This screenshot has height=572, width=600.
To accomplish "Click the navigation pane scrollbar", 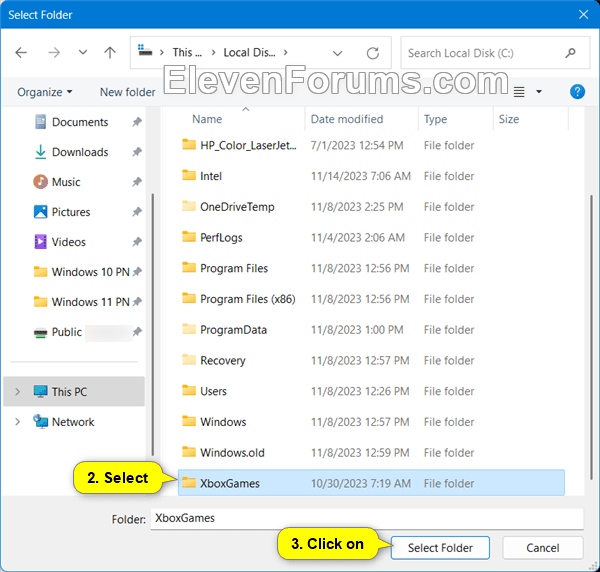I will point(153,324).
